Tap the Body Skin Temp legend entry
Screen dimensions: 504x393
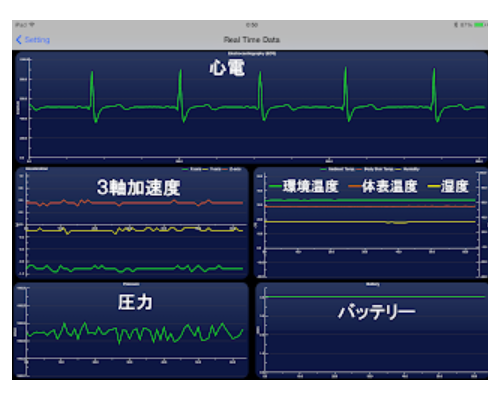click(x=375, y=169)
